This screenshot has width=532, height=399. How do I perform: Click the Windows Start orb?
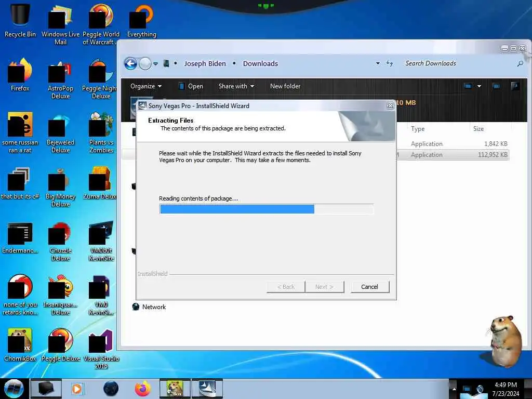[x=14, y=389]
